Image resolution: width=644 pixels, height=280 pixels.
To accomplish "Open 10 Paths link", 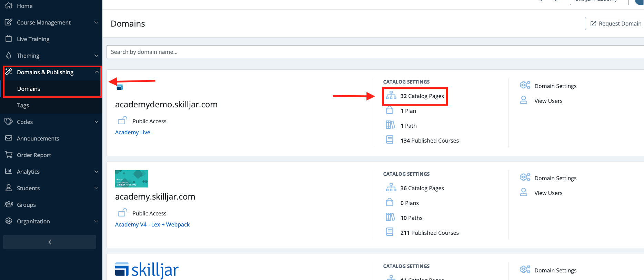I will pos(411,218).
